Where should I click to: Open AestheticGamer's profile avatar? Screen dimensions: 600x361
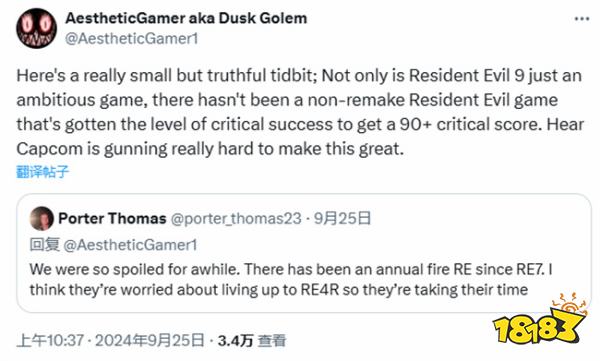click(36, 28)
